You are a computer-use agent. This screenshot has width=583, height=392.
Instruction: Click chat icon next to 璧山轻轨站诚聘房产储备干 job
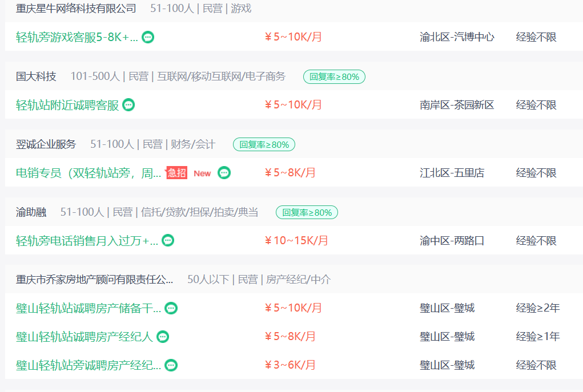(x=171, y=308)
